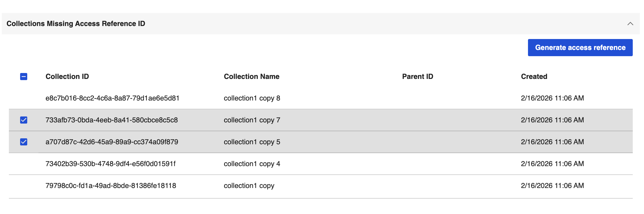
Task: Enable the checkbox for collection1 copy
Action: click(x=24, y=186)
